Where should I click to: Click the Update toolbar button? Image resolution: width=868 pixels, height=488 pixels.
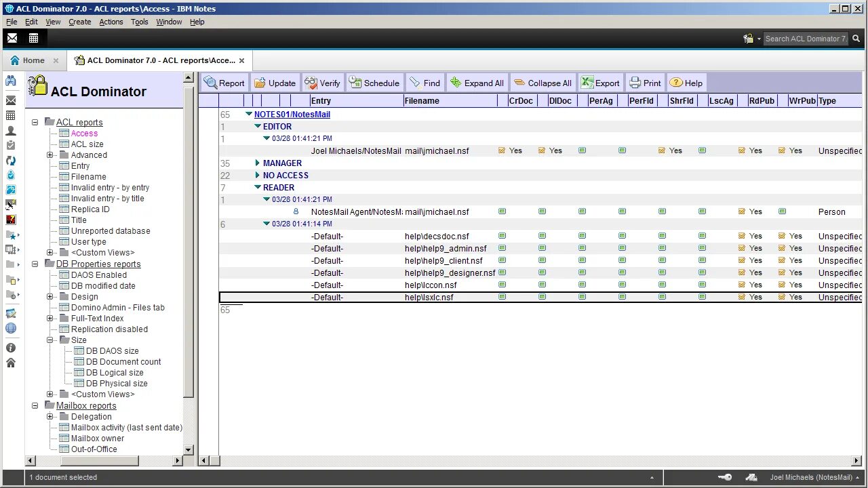275,83
